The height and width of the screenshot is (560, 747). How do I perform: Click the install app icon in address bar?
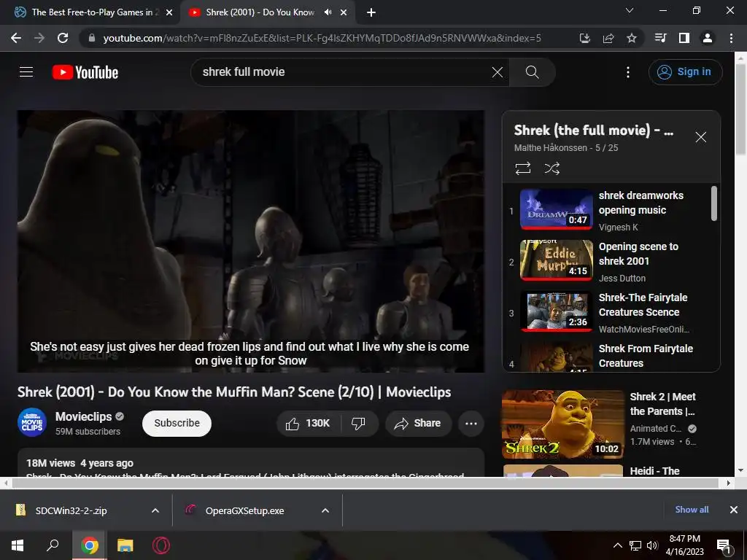[584, 38]
